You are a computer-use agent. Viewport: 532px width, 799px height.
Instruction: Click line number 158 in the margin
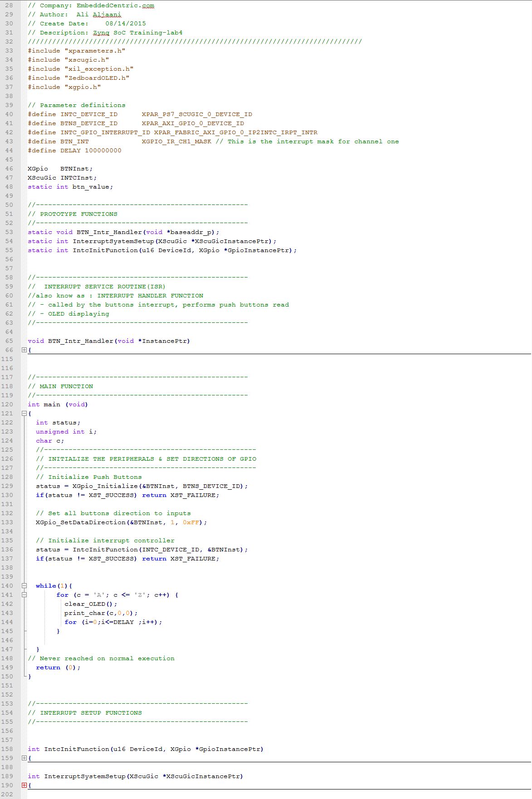pos(7,749)
